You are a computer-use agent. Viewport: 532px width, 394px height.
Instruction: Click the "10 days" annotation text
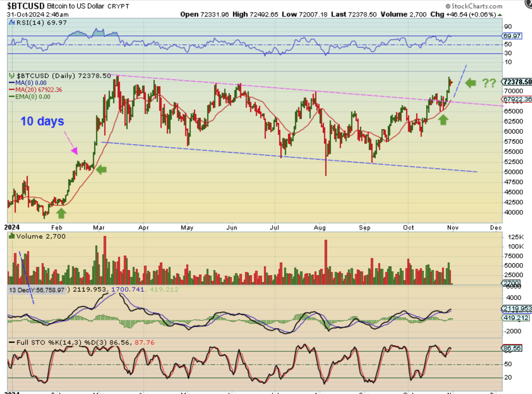click(x=42, y=121)
